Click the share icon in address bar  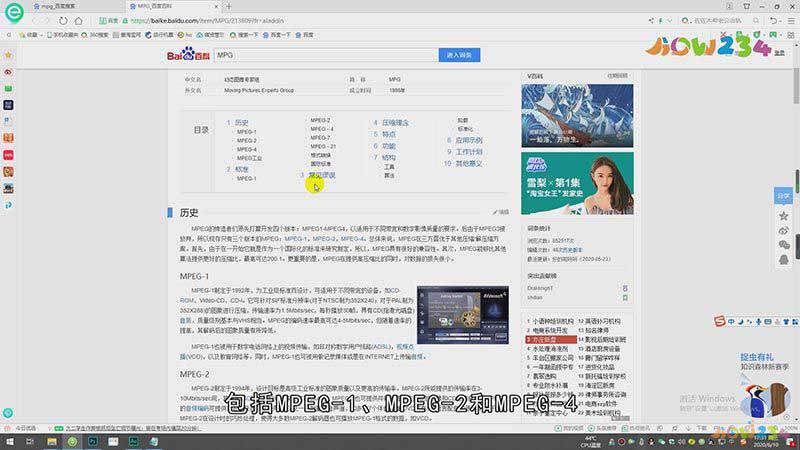(651, 21)
